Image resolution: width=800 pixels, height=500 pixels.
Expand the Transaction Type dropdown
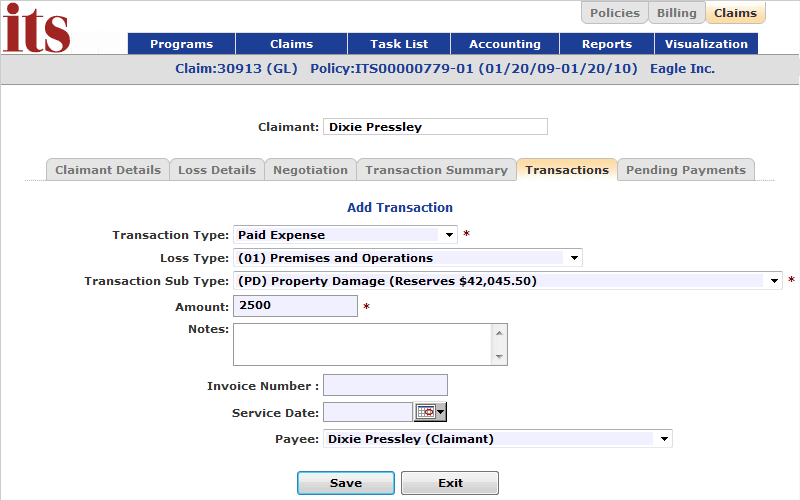click(x=345, y=235)
